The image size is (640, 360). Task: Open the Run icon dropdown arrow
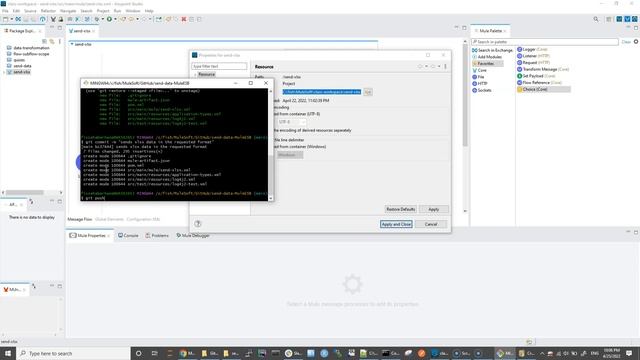click(115, 19)
